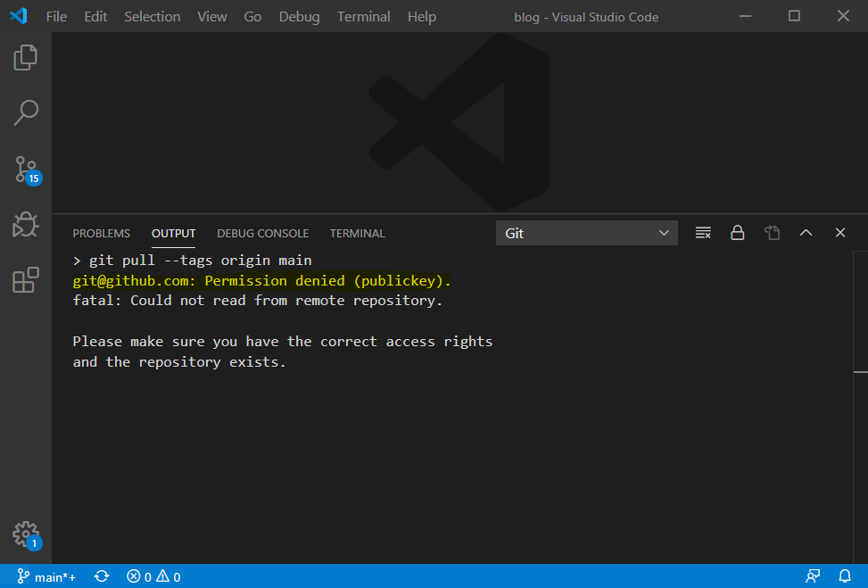The height and width of the screenshot is (588, 868).
Task: Open the View menu
Action: point(212,17)
